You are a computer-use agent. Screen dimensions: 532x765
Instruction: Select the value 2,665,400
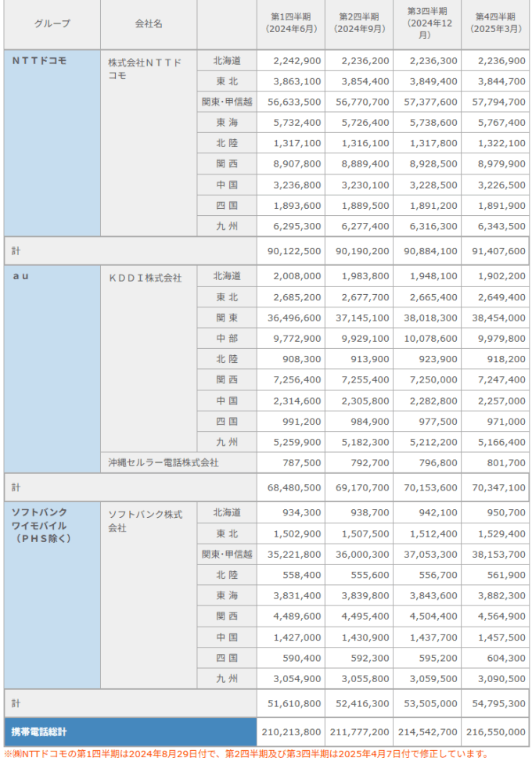433,297
